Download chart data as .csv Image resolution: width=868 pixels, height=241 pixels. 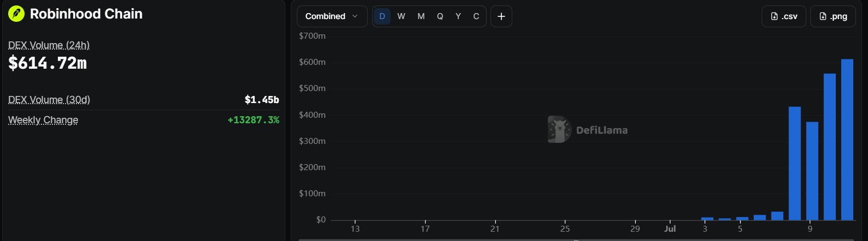point(784,16)
